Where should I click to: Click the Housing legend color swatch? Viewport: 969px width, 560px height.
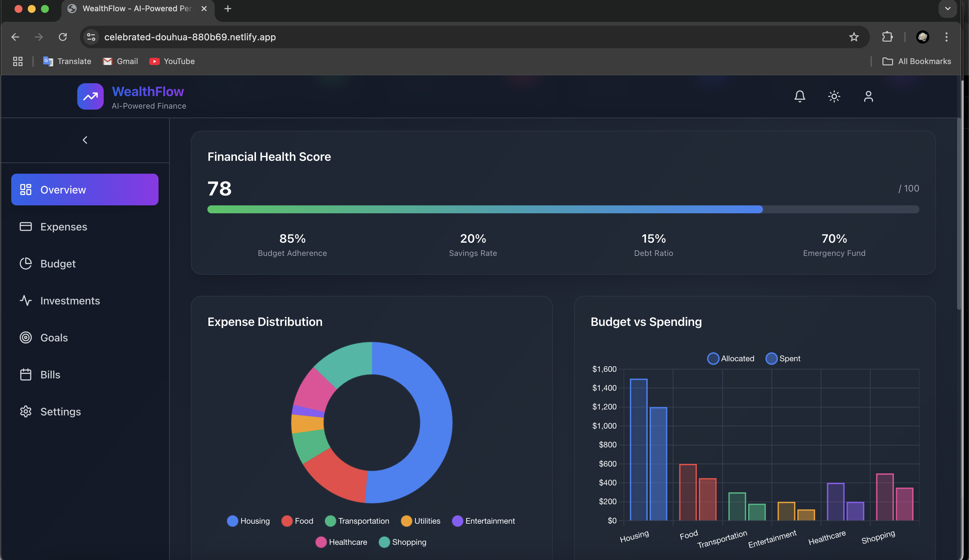click(232, 521)
